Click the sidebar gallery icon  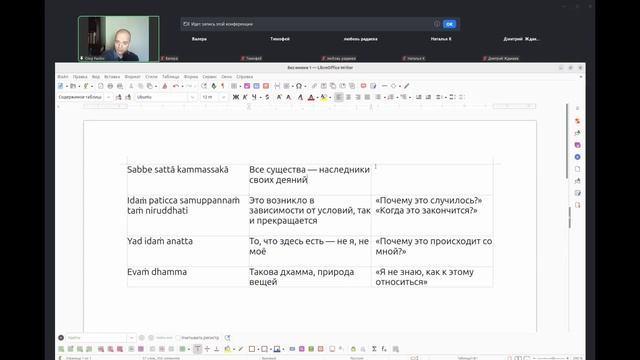[577, 145]
